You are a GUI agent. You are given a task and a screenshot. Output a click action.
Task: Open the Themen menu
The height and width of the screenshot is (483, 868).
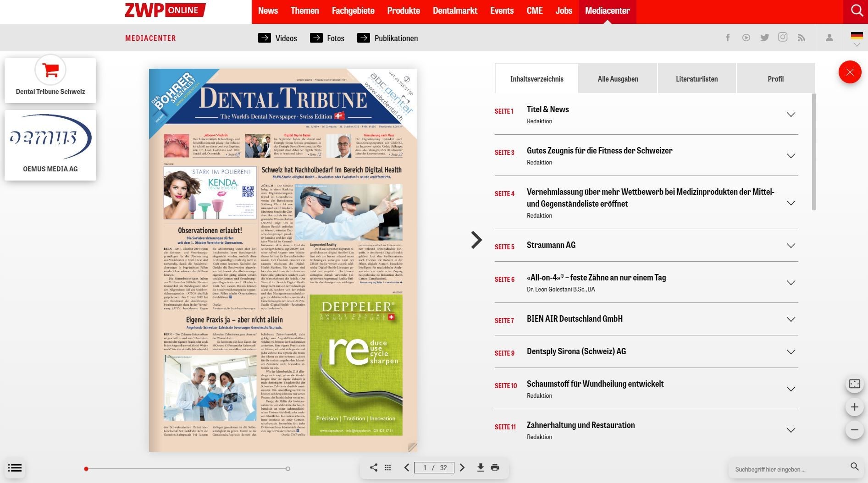[305, 11]
